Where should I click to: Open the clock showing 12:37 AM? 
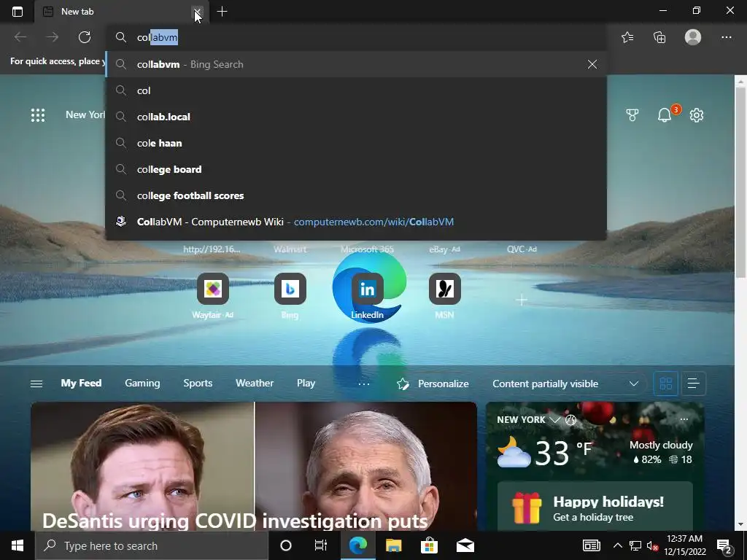(684, 545)
